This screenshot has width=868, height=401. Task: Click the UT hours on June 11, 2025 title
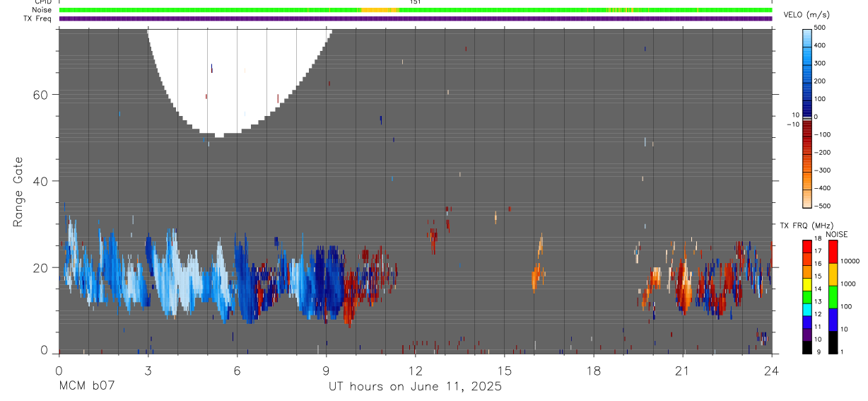415,386
